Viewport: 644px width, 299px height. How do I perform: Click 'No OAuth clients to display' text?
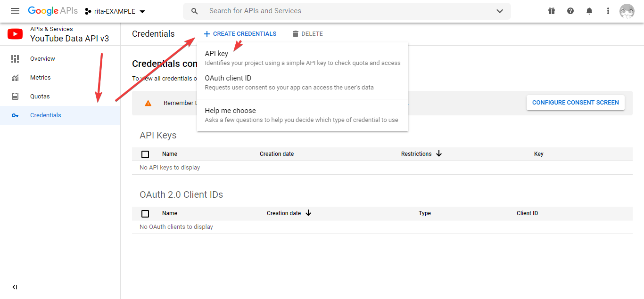point(176,227)
